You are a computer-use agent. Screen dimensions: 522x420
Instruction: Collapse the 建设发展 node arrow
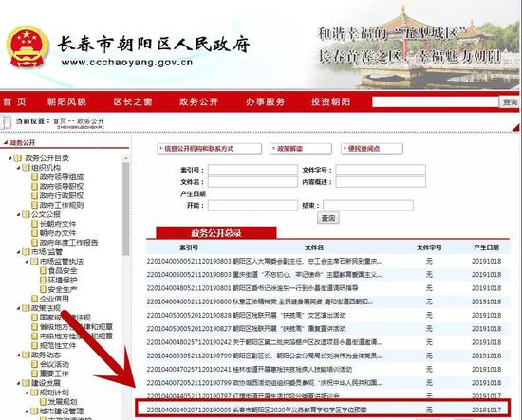[19, 383]
